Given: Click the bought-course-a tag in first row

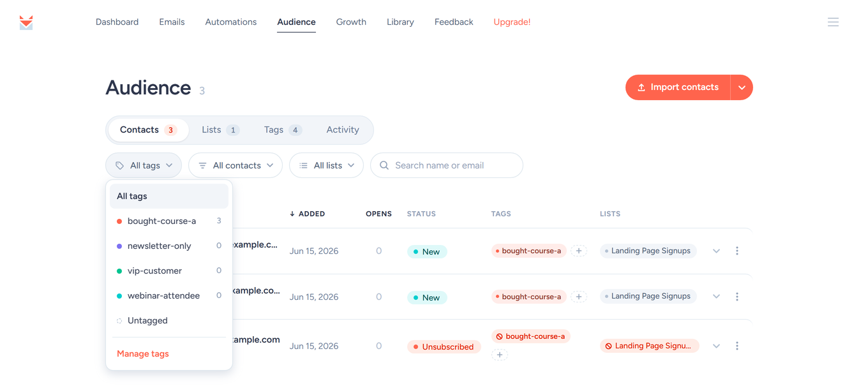Looking at the screenshot, I should click(x=528, y=251).
